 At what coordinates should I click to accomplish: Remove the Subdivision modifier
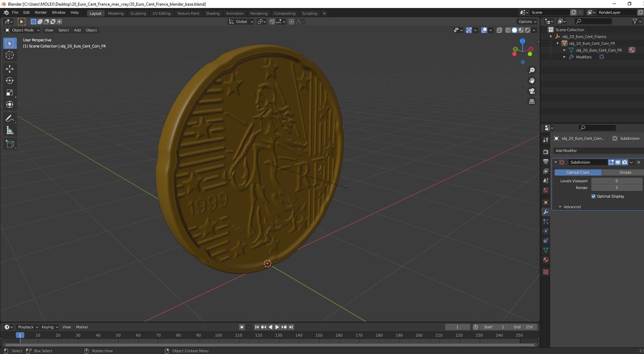point(639,162)
